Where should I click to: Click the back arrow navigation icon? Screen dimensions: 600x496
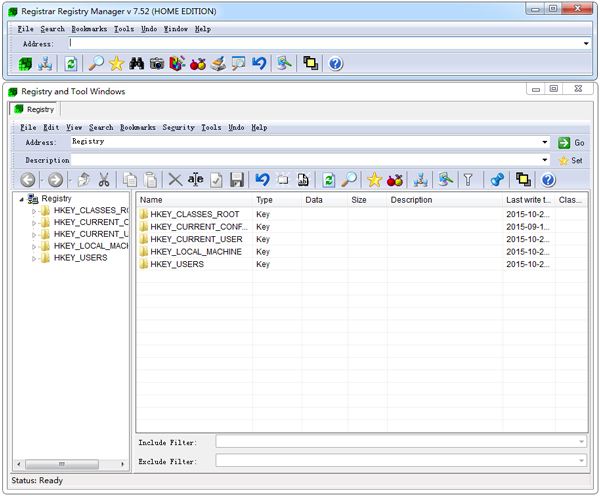(x=28, y=180)
